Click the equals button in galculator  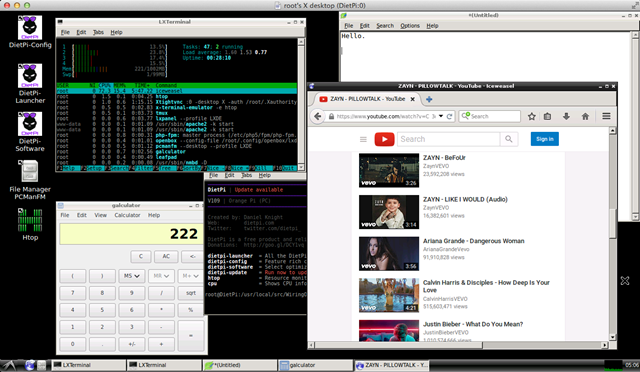[191, 336]
